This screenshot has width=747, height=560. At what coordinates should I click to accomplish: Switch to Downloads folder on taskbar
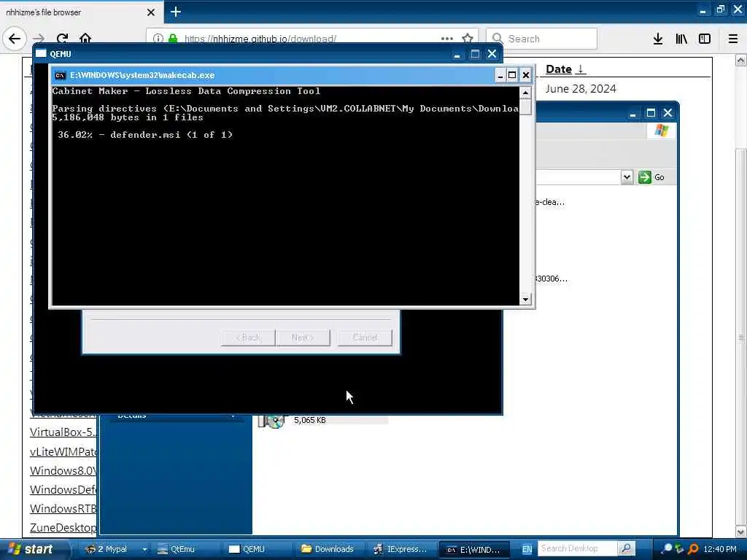click(x=328, y=549)
